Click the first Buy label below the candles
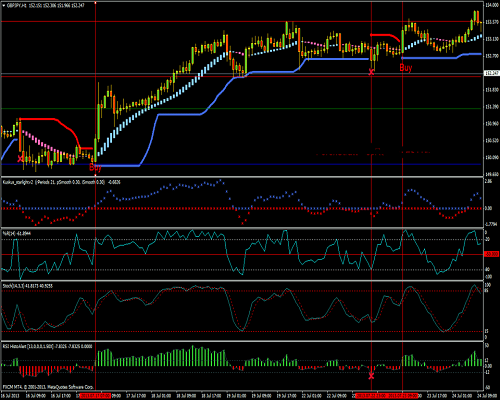The height and width of the screenshot is (400, 500). point(95,168)
